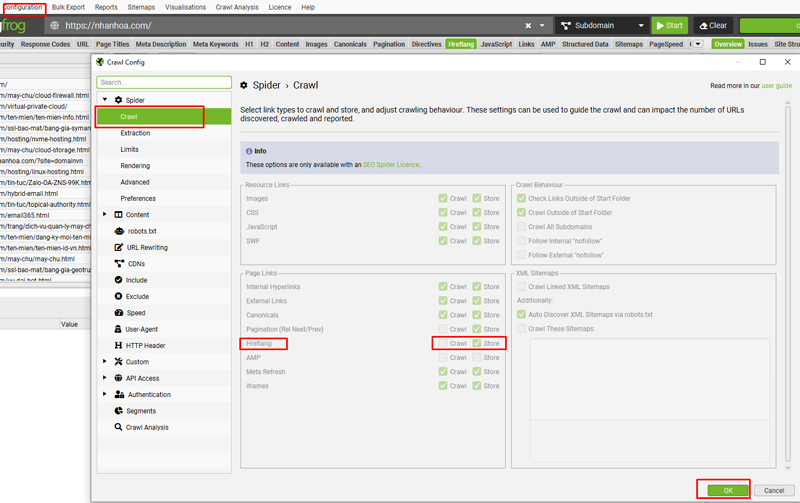Enable the Hreflang Crawl checkbox
The width and height of the screenshot is (800, 503).
[x=443, y=343]
